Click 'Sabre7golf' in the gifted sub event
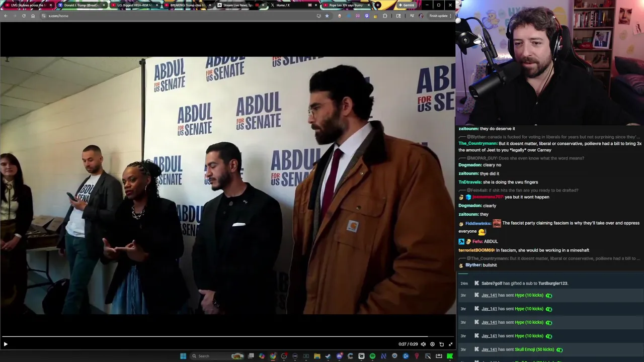This screenshot has width=644, height=362. click(492, 284)
